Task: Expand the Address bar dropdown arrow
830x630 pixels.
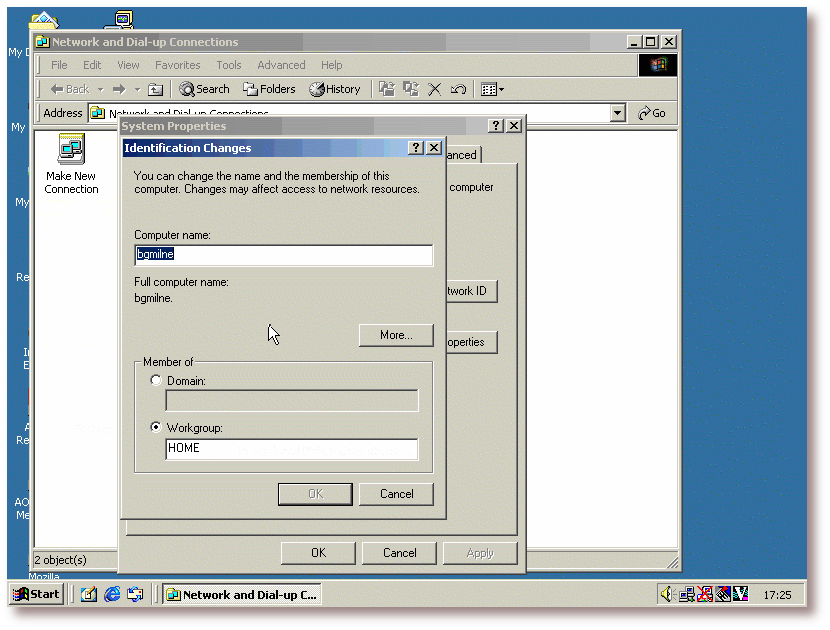Action: click(617, 113)
